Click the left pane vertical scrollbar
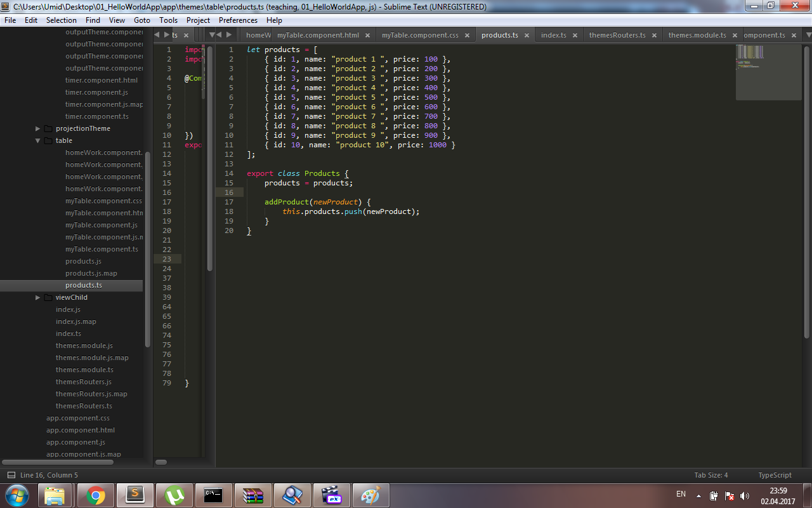 click(210, 157)
